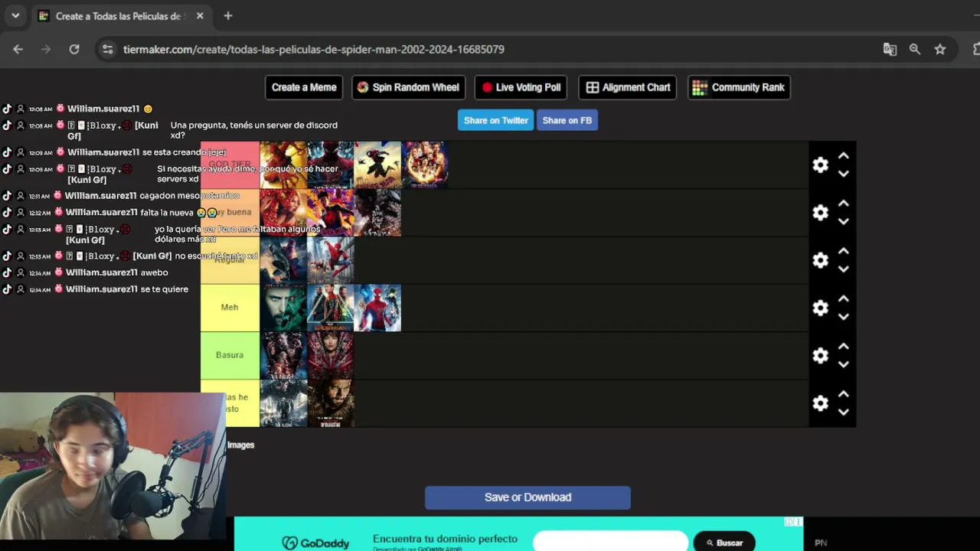Click the GoDaddy logo in the ad
980x551 pixels.
tap(315, 543)
